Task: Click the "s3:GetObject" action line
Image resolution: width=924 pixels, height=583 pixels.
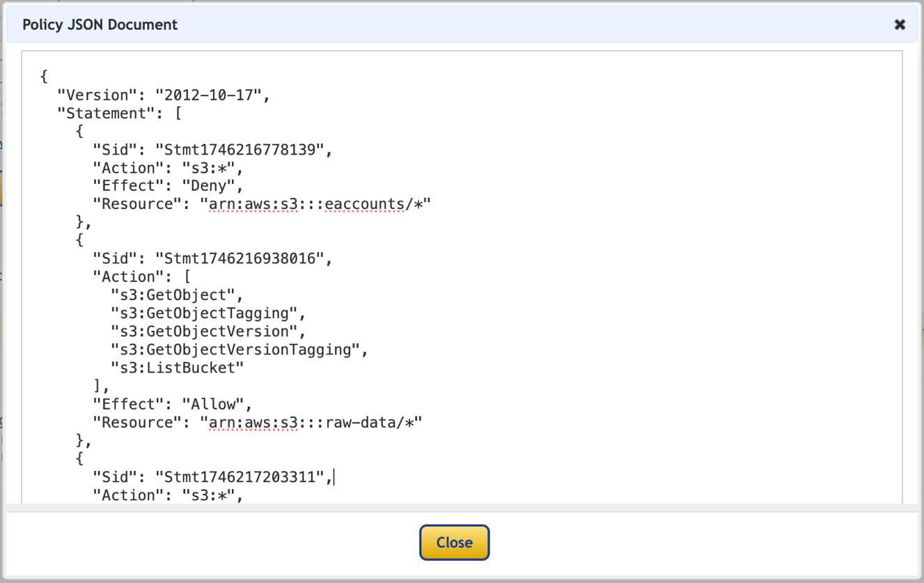Action: pos(178,295)
